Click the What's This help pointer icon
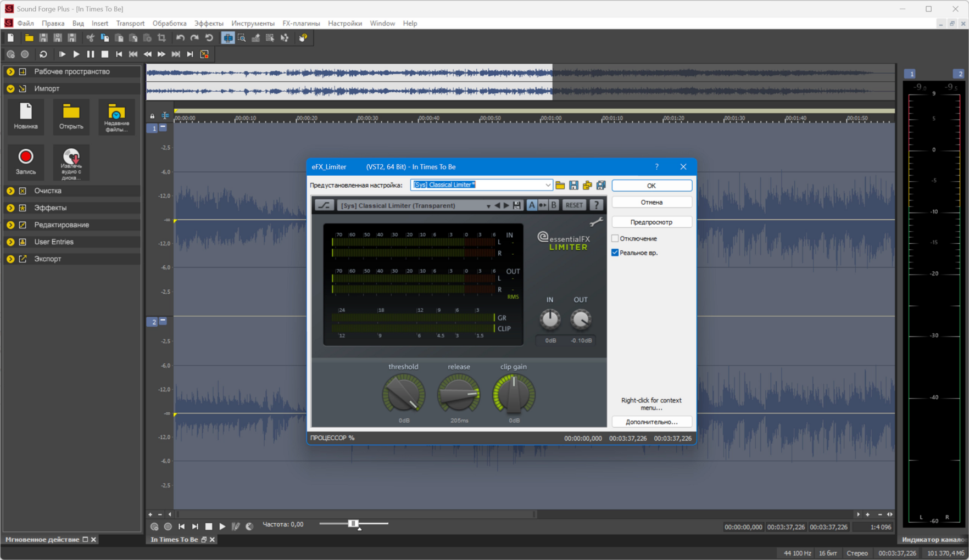 [x=303, y=38]
